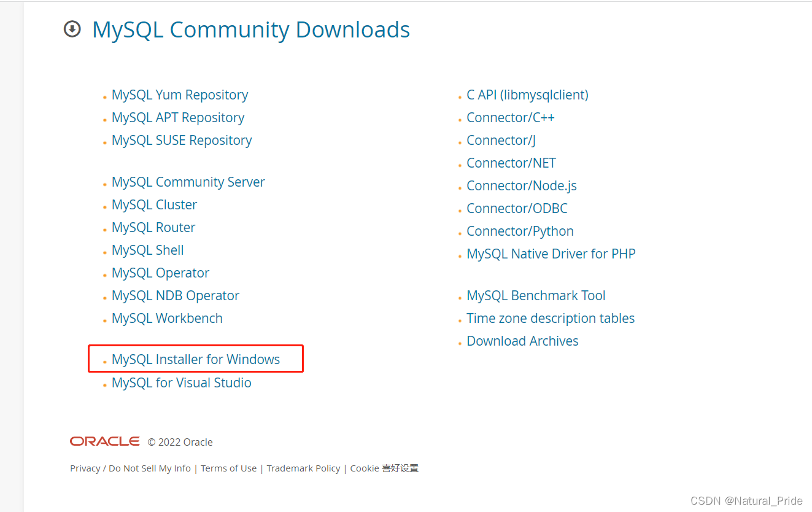
Task: Open MySQL Shell link
Action: (148, 250)
